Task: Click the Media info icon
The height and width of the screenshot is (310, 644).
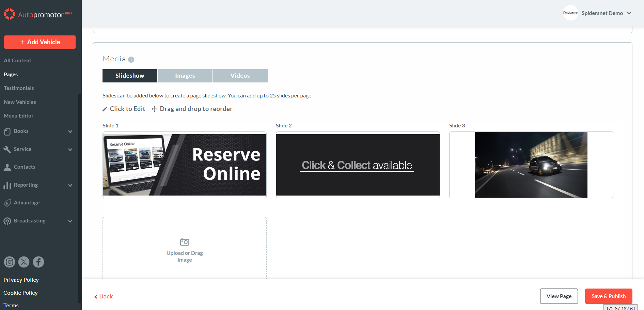Action: (x=131, y=60)
